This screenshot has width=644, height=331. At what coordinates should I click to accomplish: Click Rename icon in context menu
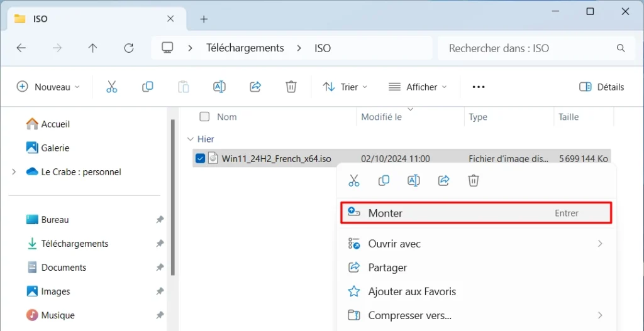(414, 180)
